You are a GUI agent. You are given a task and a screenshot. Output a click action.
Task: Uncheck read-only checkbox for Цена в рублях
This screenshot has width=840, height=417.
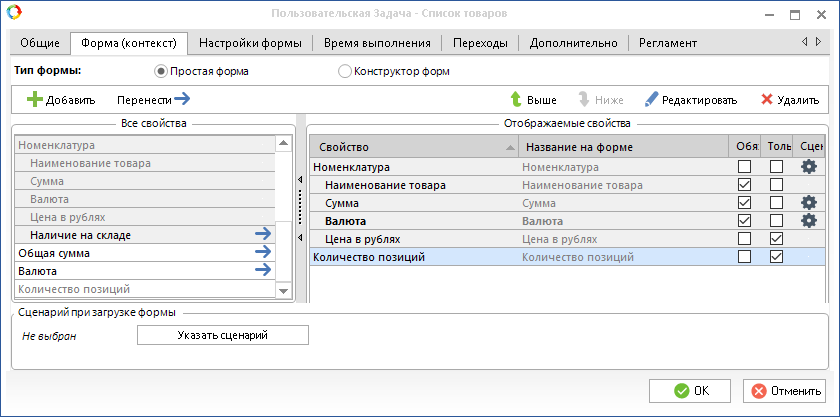(776, 239)
